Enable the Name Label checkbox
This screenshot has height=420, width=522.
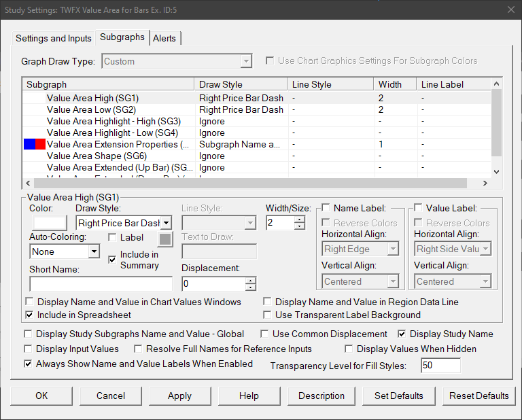[x=326, y=208]
